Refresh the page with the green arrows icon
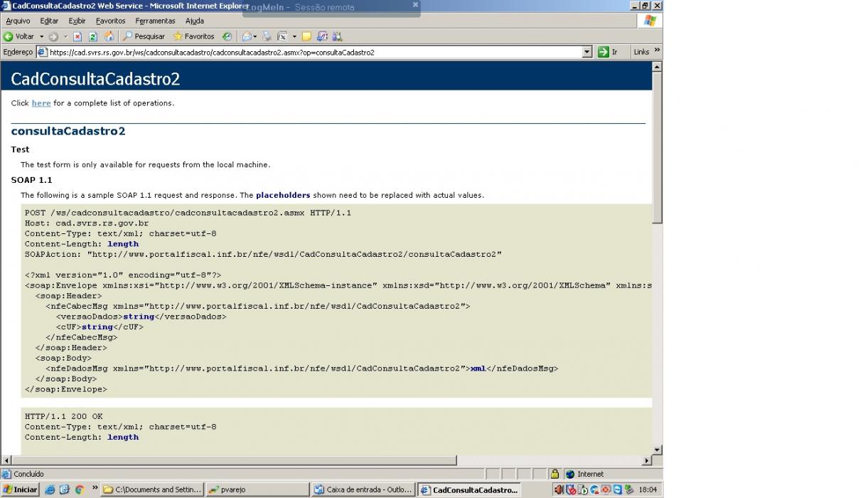Viewport: 868px width, 498px height. (x=92, y=36)
